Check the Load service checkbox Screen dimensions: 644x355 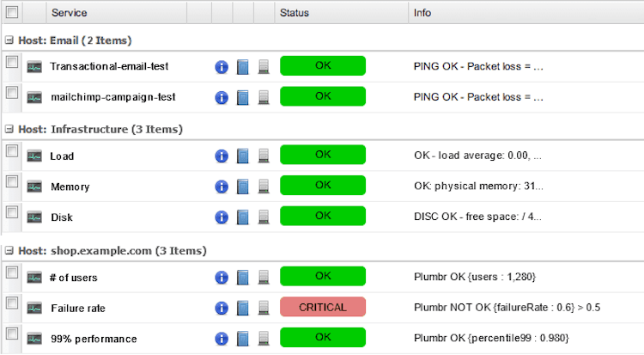[12, 151]
